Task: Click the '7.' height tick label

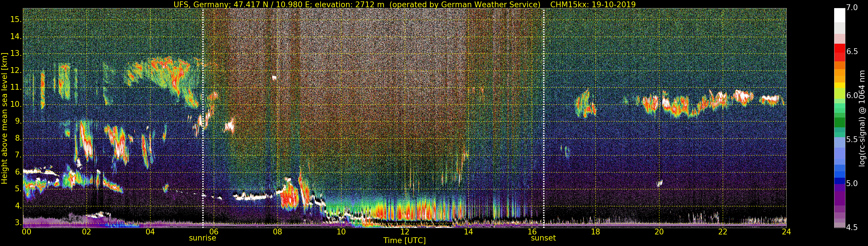Action: point(18,155)
